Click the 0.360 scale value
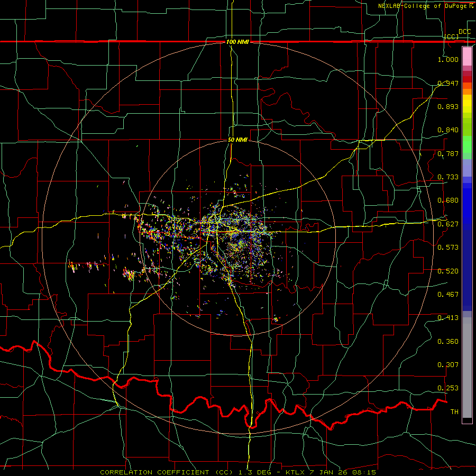This screenshot has height=476, width=476. [x=448, y=341]
